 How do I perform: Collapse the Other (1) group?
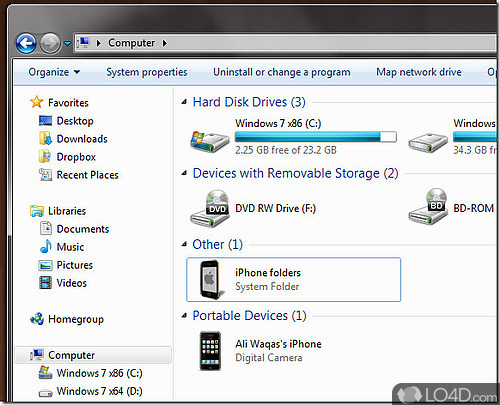point(184,244)
